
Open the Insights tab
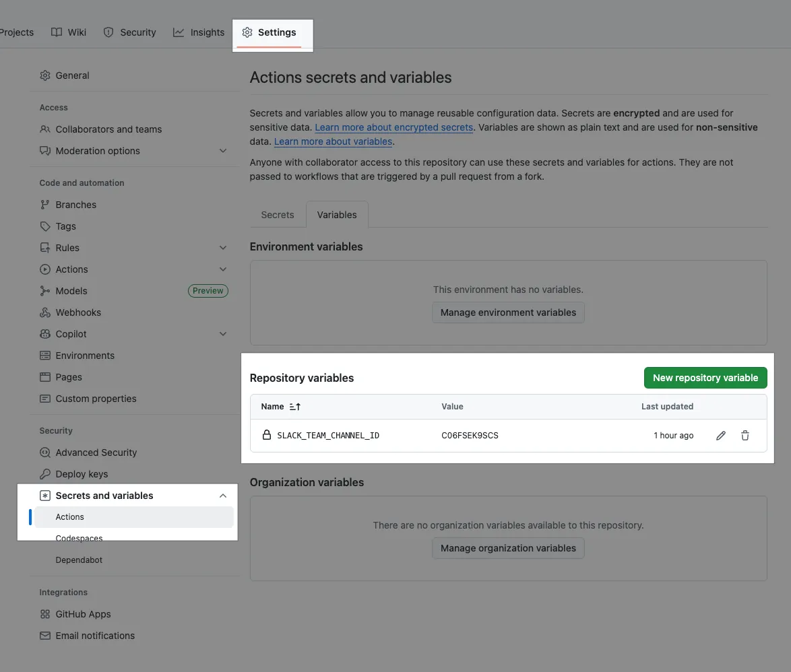(199, 32)
